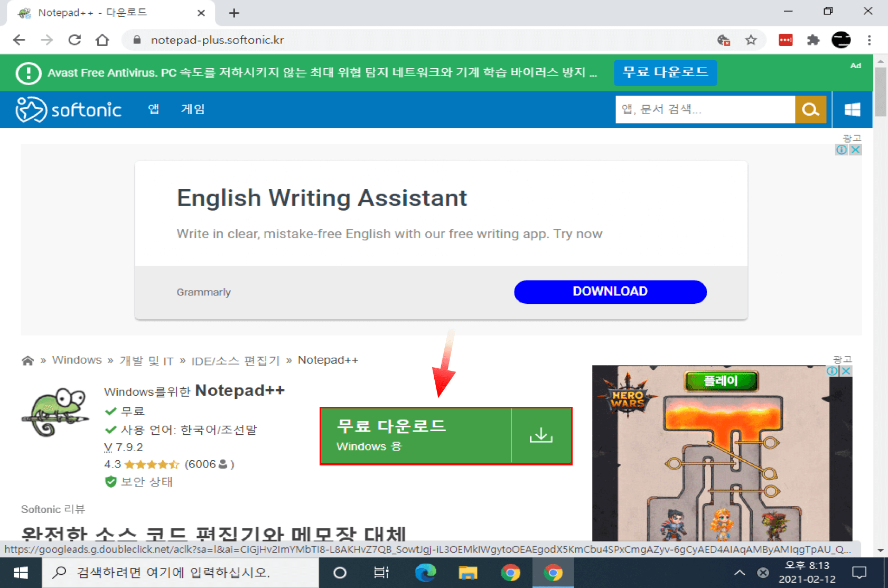Open the browser home page

tap(102, 40)
